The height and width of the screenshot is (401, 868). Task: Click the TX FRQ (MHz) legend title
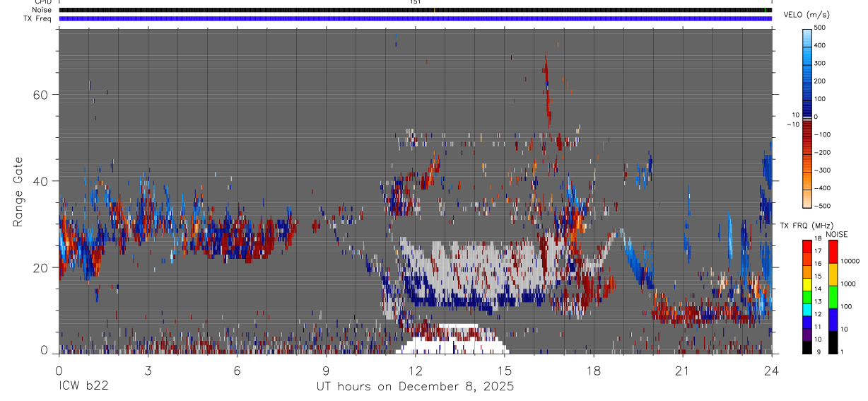(x=806, y=225)
